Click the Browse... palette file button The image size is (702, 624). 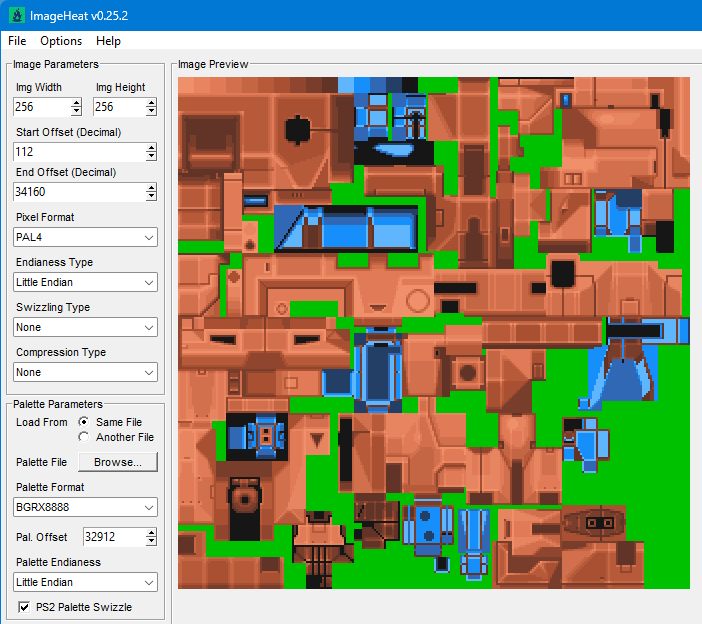118,462
